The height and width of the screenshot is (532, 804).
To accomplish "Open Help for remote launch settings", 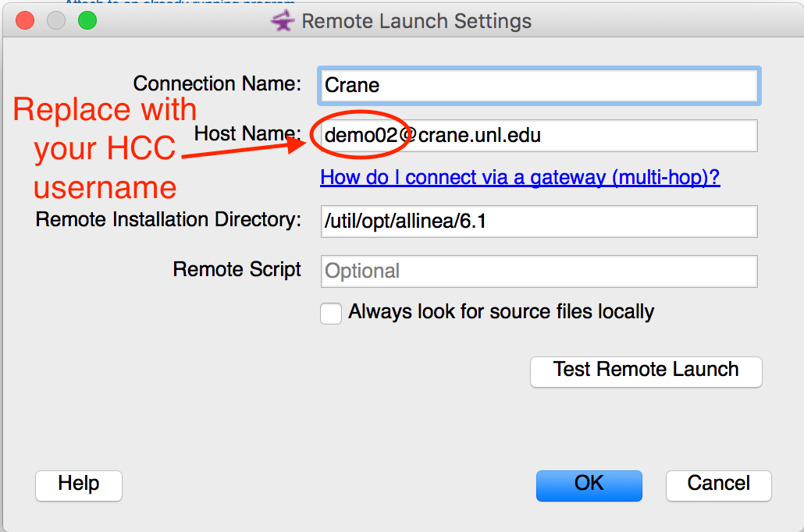I will pyautogui.click(x=79, y=485).
